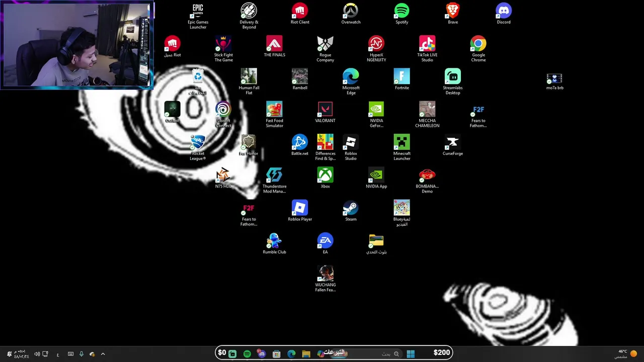This screenshot has width=644, height=362.
Task: Open the Outlast desktop icon
Action: click(x=172, y=113)
